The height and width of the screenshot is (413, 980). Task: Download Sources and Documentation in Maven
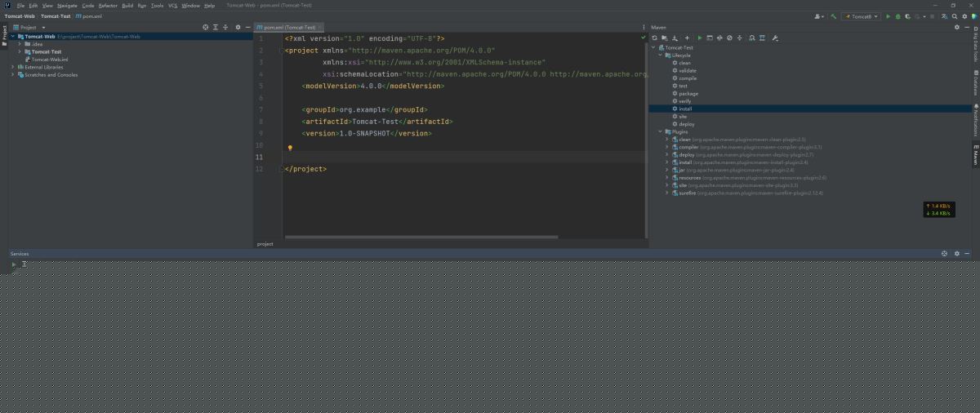tap(675, 38)
